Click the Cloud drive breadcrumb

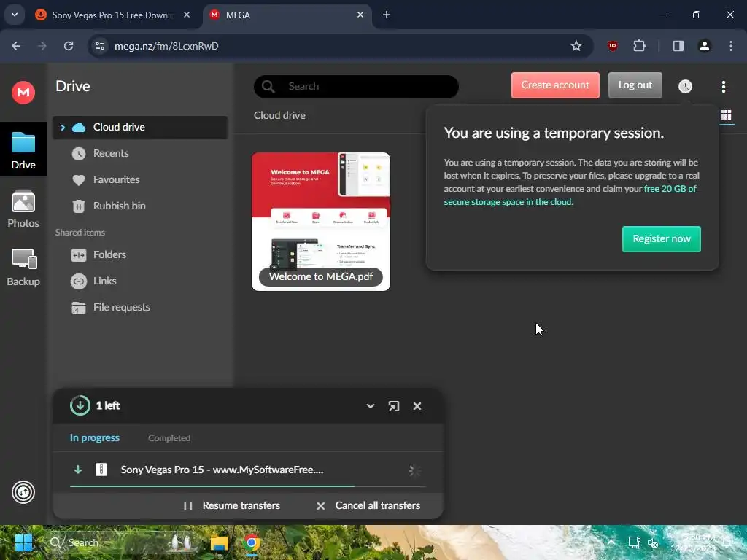tap(279, 115)
